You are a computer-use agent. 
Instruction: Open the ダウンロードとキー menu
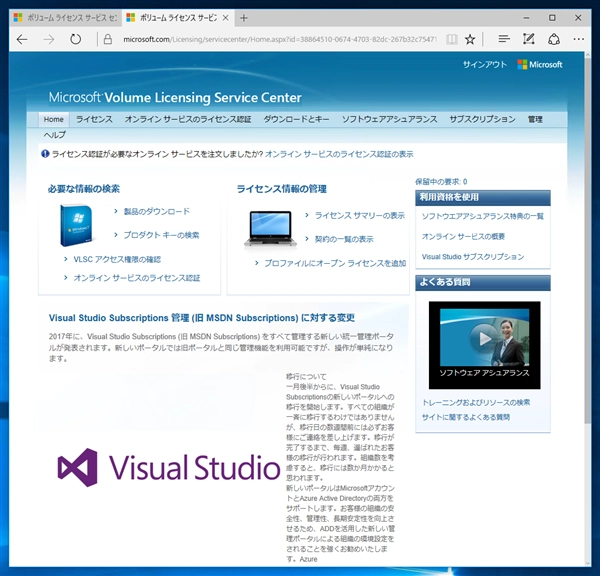tap(296, 119)
